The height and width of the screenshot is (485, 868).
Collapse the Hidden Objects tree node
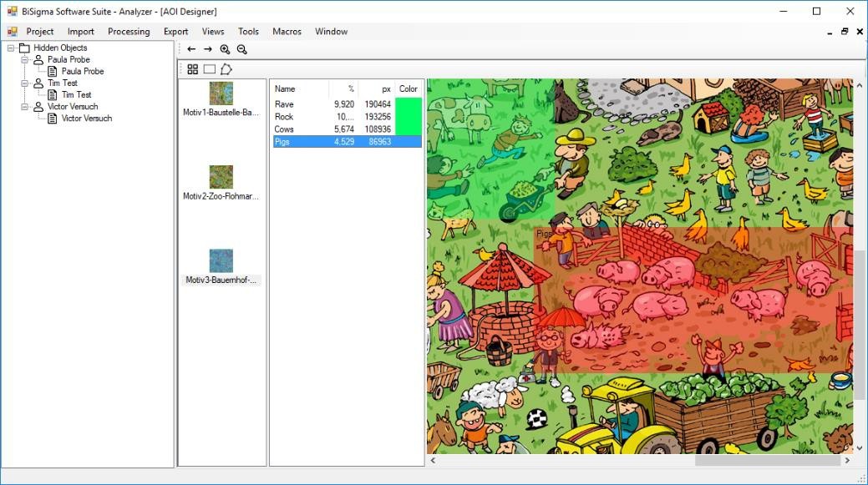click(11, 48)
